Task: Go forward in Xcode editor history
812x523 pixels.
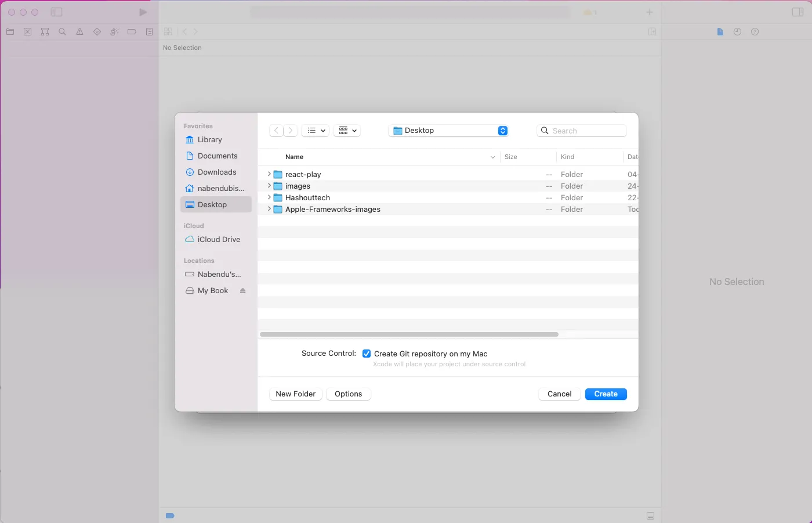Action: click(x=195, y=32)
